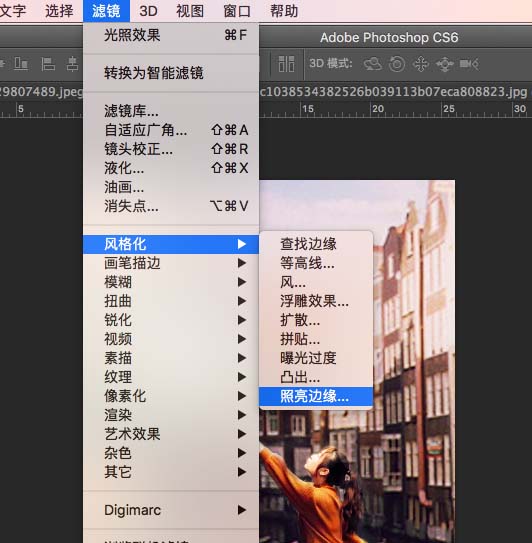Viewport: 532px width, 543px height.
Task: Choose the 油画 oil paint filter
Action: (x=171, y=187)
